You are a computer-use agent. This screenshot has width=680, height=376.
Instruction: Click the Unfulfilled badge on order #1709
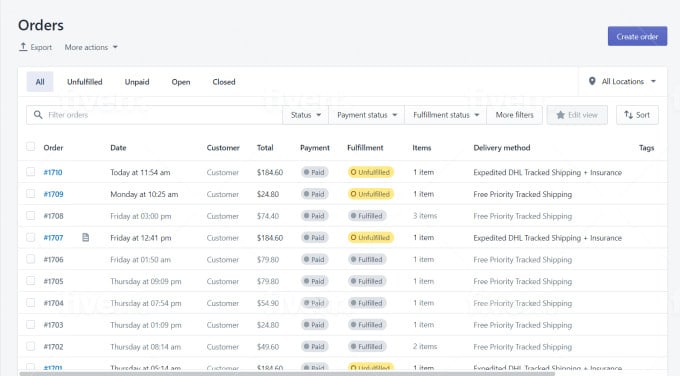pyautogui.click(x=370, y=194)
